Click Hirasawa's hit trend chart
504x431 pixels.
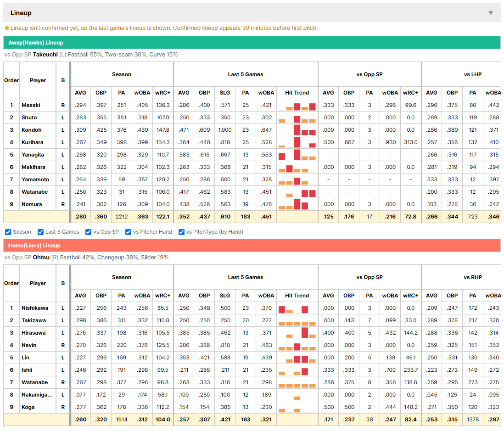coord(297,333)
